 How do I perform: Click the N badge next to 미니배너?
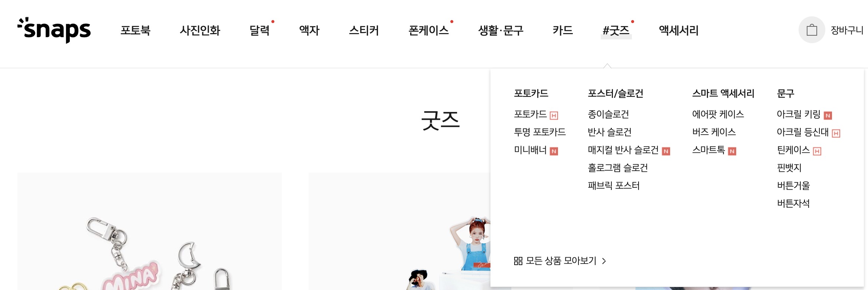(x=554, y=151)
